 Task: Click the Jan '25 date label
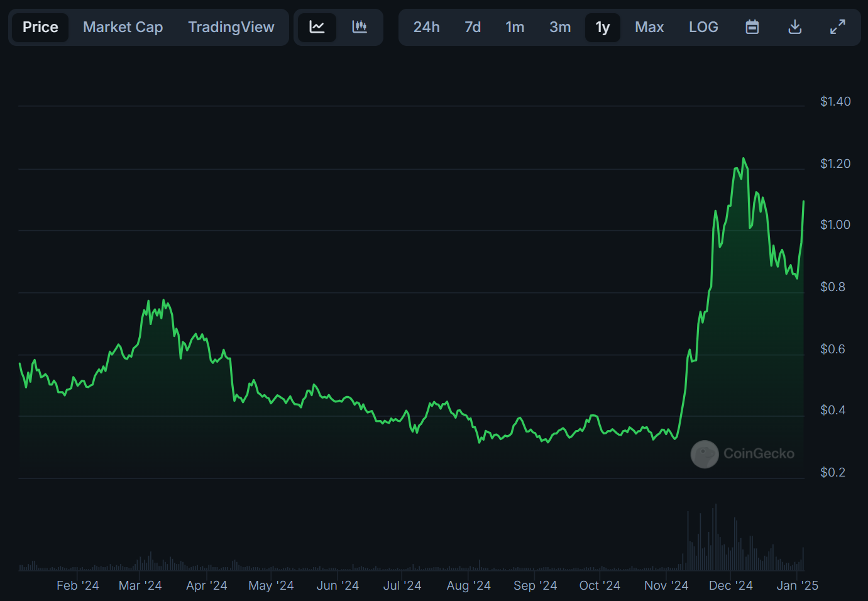click(798, 585)
